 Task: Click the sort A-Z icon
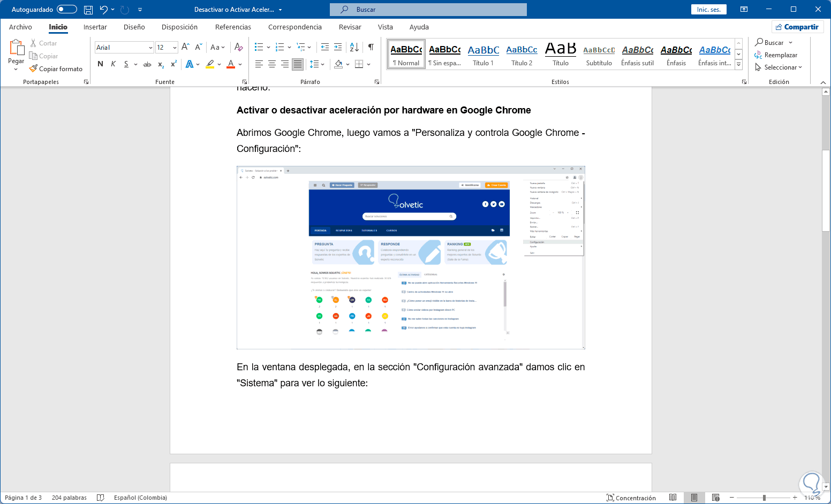tap(354, 47)
